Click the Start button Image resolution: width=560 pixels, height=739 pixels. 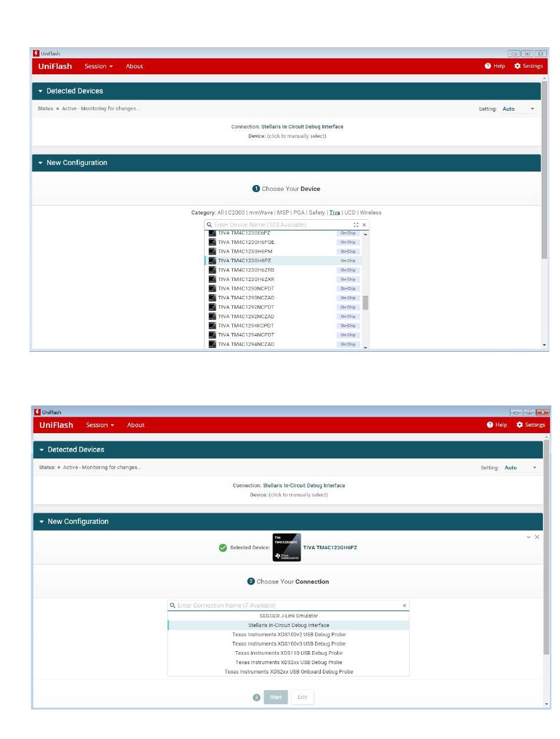click(x=276, y=697)
